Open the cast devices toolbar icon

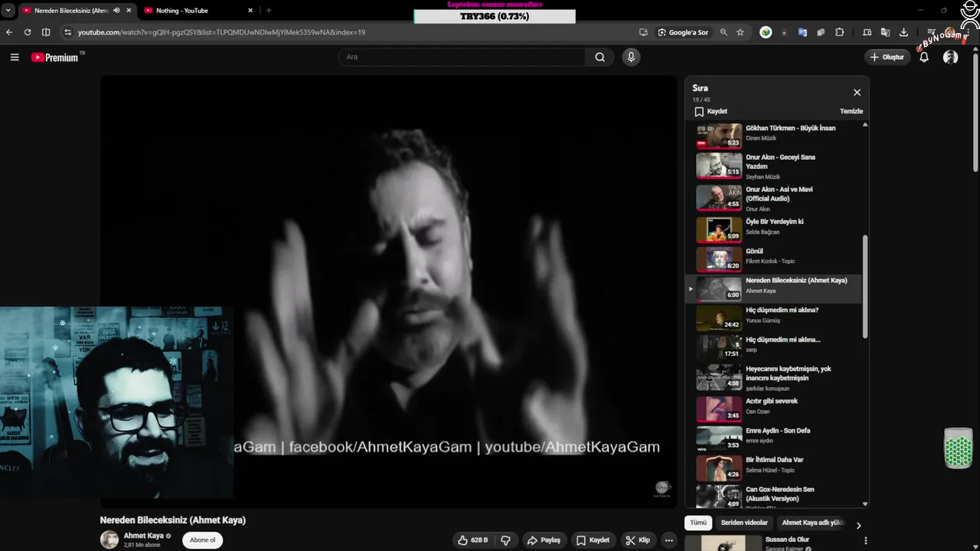(x=867, y=32)
